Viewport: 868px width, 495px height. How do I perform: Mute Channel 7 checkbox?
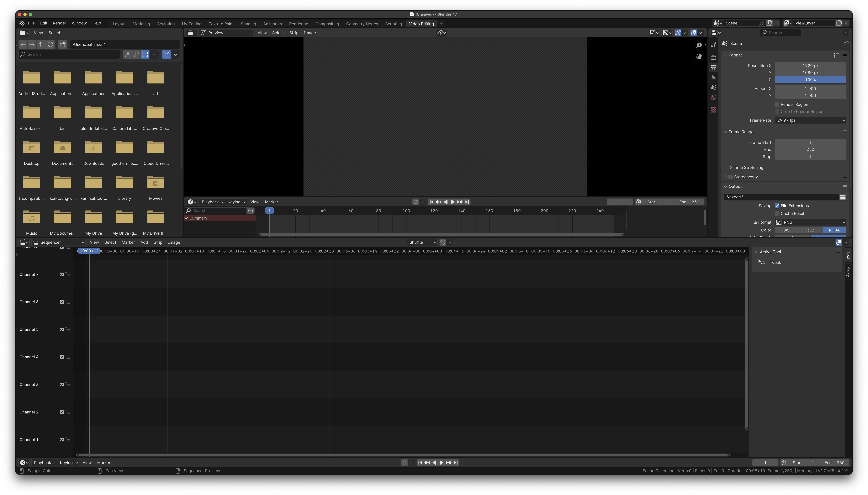(62, 275)
